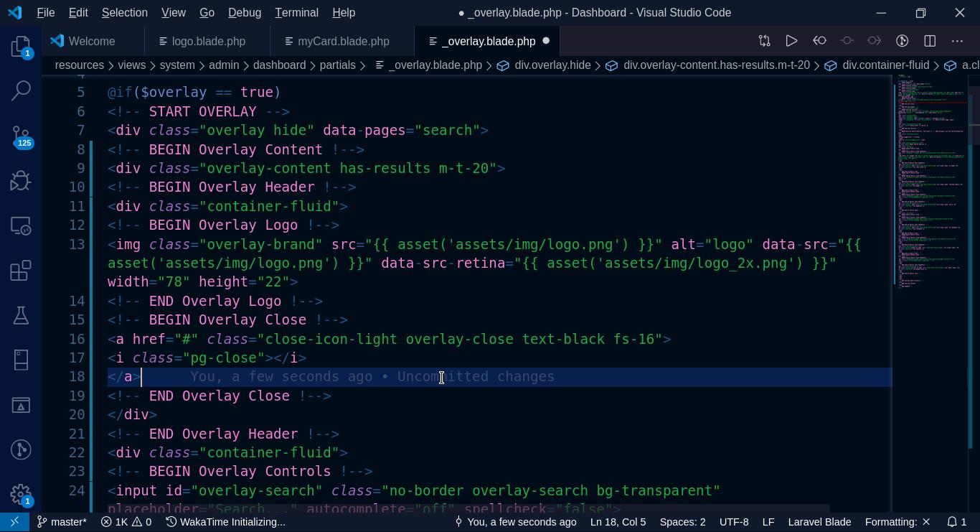This screenshot has width=980, height=532.
Task: Open Laravel Blade language mode selector
Action: [819, 522]
